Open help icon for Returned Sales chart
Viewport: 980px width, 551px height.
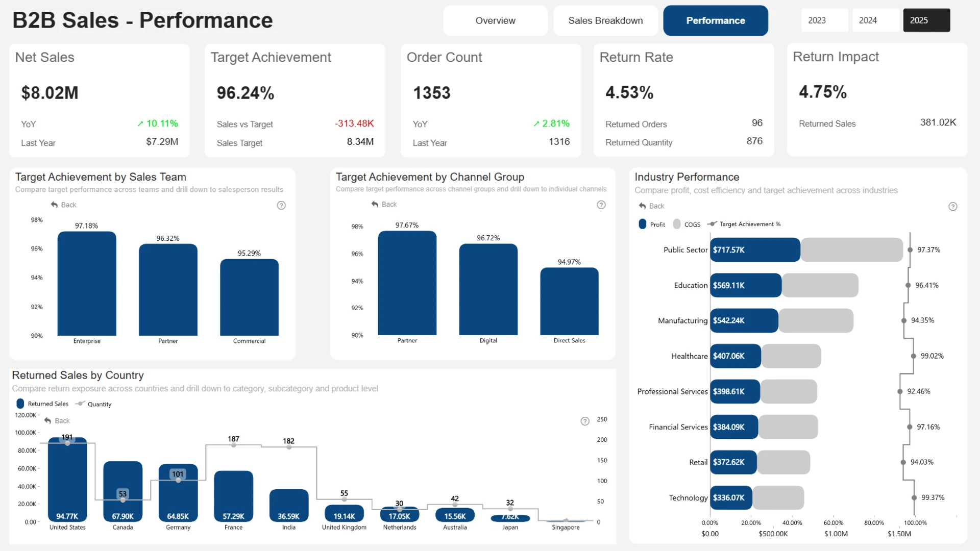tap(585, 421)
